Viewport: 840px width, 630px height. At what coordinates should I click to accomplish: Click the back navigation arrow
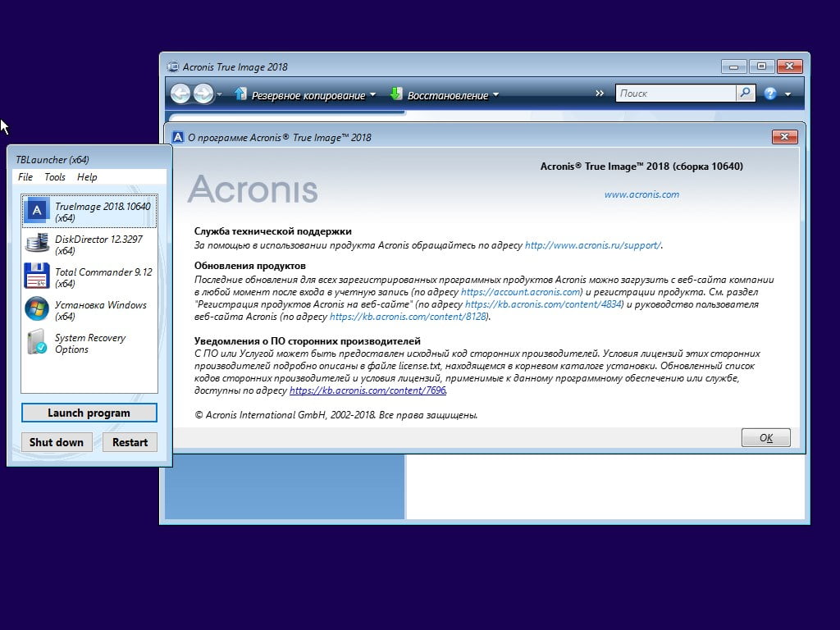click(180, 94)
